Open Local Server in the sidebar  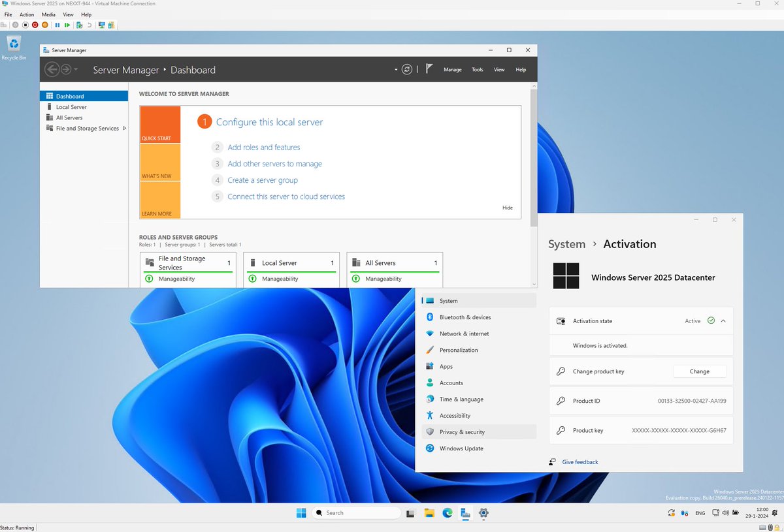coord(72,106)
